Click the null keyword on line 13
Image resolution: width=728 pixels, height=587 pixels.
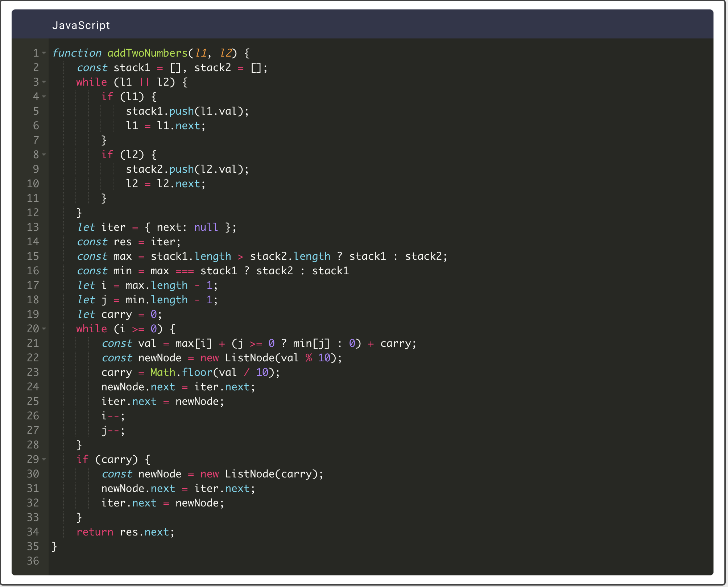pyautogui.click(x=206, y=227)
